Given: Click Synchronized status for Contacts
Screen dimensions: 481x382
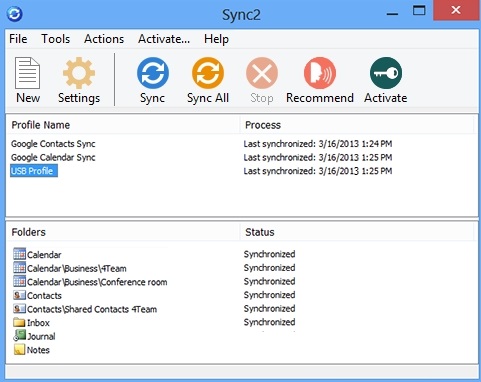Looking at the screenshot, I should [x=269, y=295].
